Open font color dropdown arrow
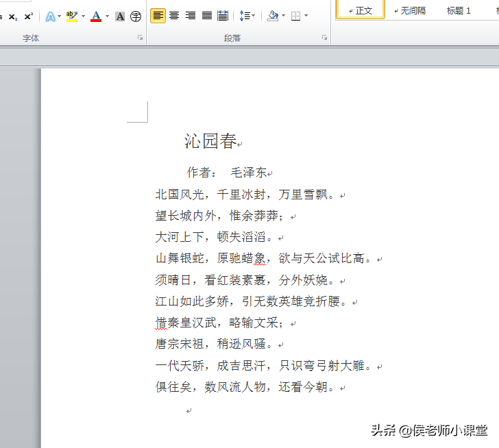This screenshot has height=448, width=499. click(107, 16)
